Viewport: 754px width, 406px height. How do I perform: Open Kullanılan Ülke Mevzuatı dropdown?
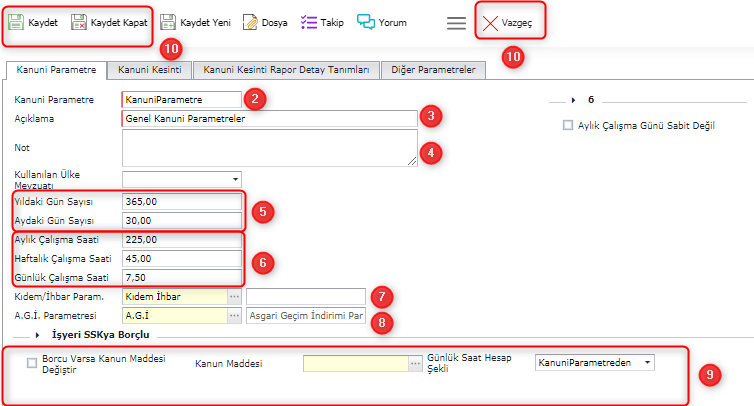(x=235, y=179)
